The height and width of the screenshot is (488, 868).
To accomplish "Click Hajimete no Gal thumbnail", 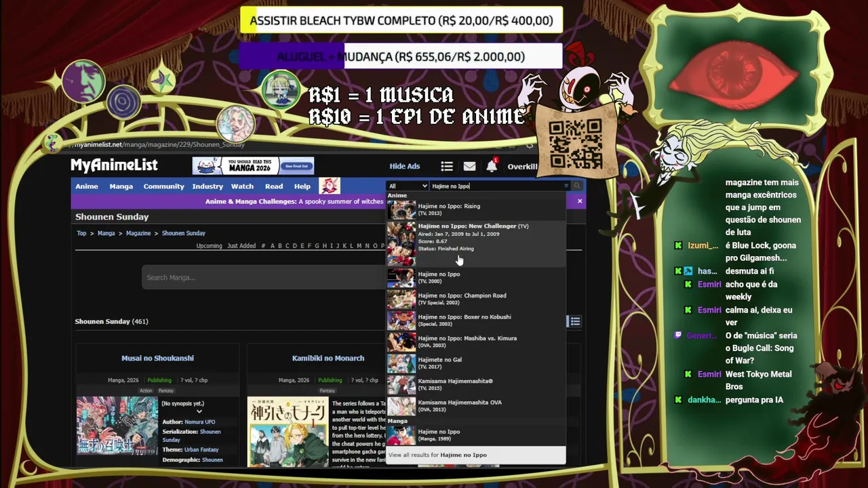I will (401, 363).
